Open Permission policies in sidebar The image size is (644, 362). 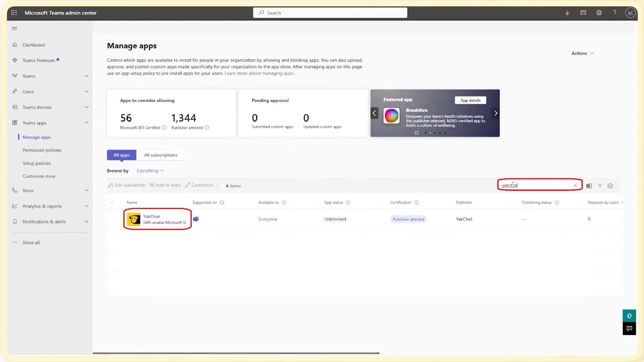click(x=42, y=150)
